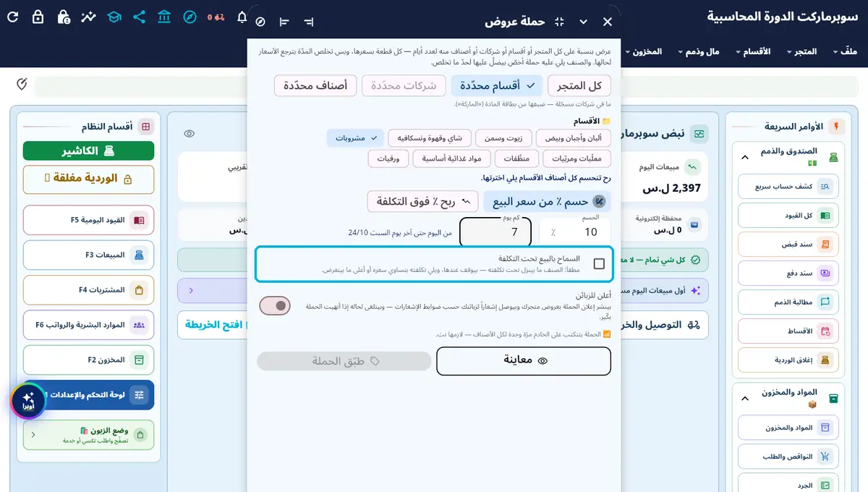Toggle the eye visibility icon in dashboard

pyautogui.click(x=190, y=133)
